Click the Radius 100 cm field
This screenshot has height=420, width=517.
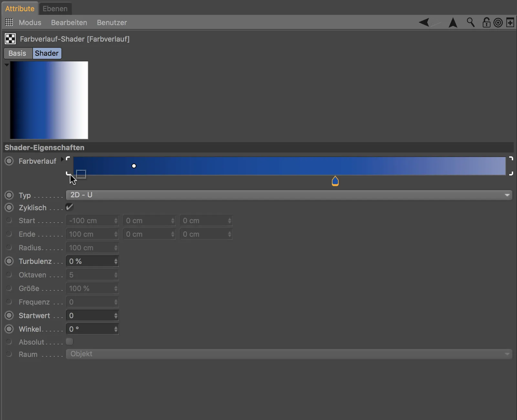pos(92,248)
